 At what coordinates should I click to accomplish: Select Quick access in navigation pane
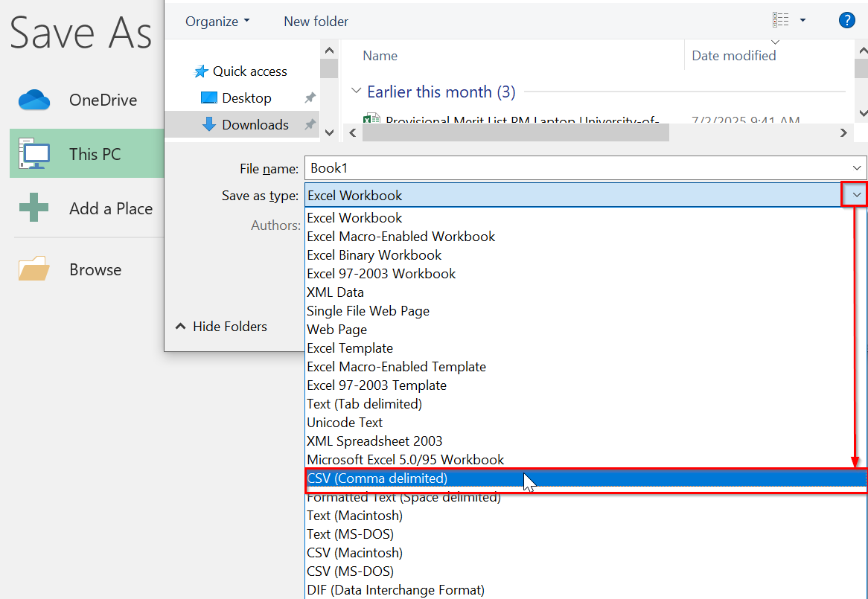249,71
